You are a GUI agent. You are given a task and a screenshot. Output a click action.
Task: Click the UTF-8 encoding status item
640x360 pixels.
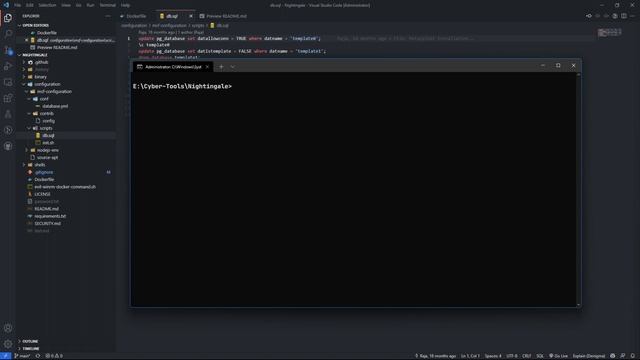pos(511,356)
